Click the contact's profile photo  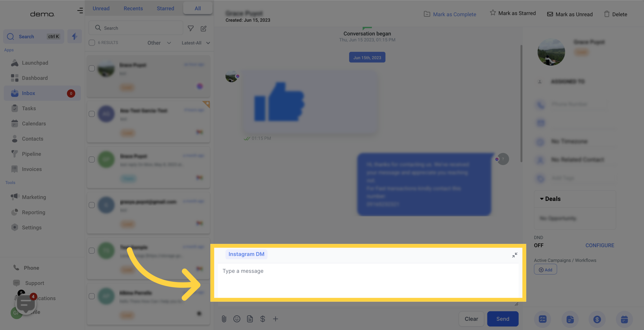pyautogui.click(x=551, y=52)
